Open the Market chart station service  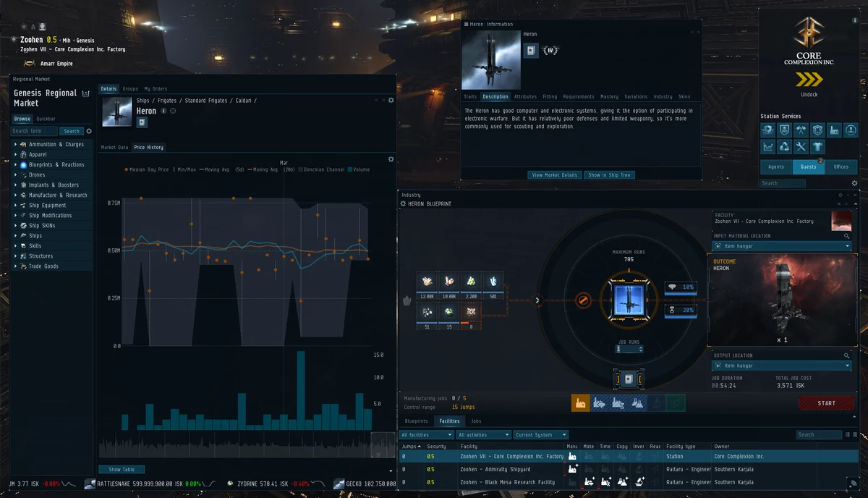tap(767, 146)
